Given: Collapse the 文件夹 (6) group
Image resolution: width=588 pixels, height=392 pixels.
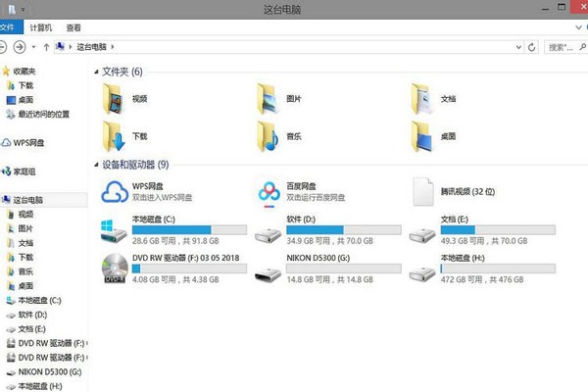Looking at the screenshot, I should click(96, 72).
